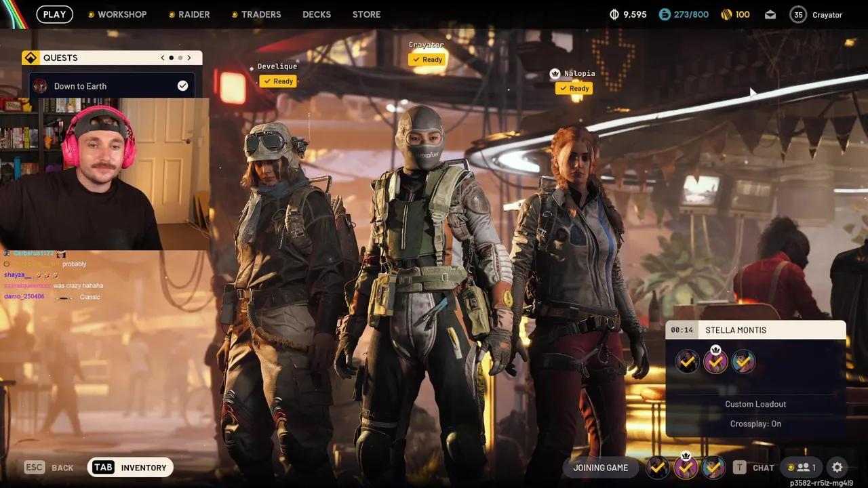Click the gold token balance 100

click(735, 14)
